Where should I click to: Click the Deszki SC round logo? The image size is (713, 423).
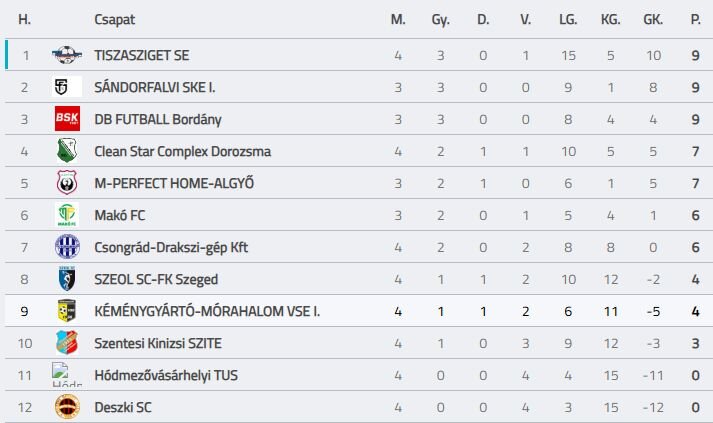coord(67,407)
